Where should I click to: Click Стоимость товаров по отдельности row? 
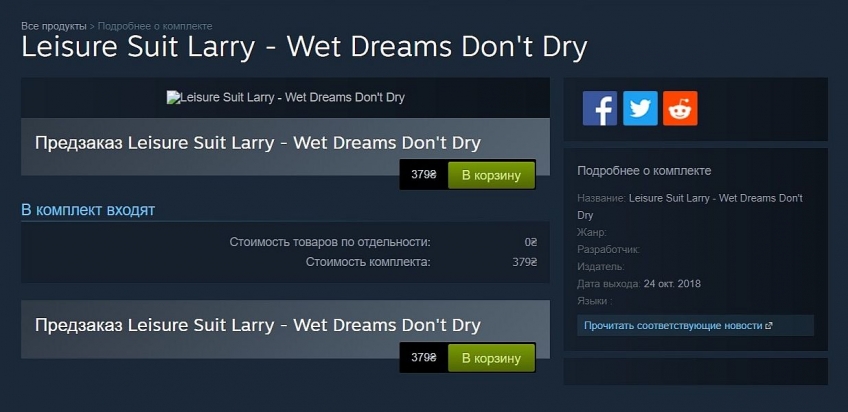(286, 242)
